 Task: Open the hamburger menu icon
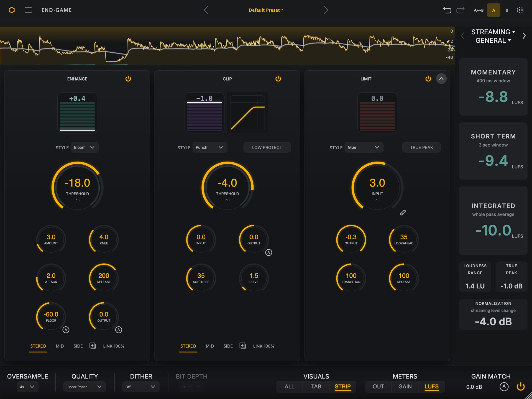click(x=28, y=10)
